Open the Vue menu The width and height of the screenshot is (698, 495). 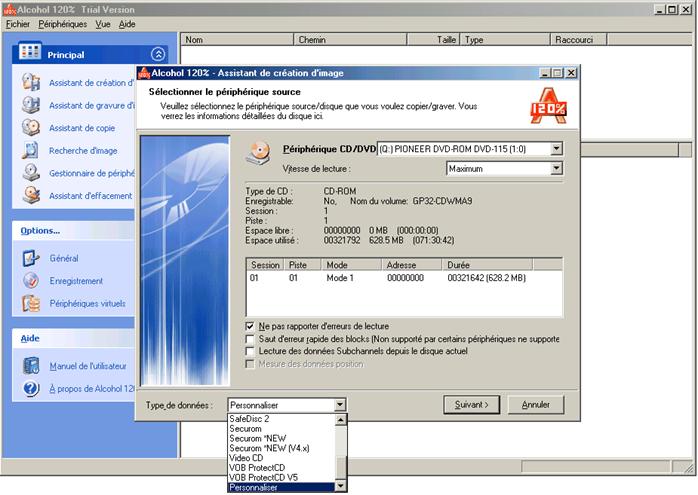pos(103,24)
